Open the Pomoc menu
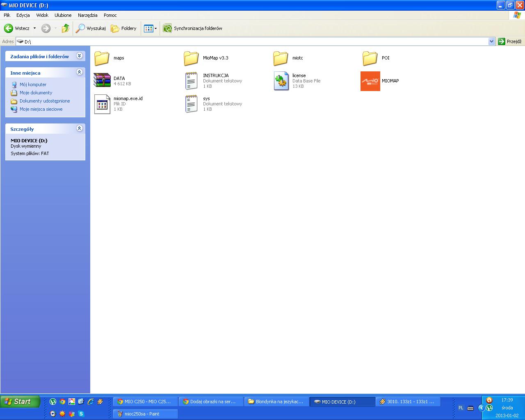The image size is (525, 420). pos(110,15)
